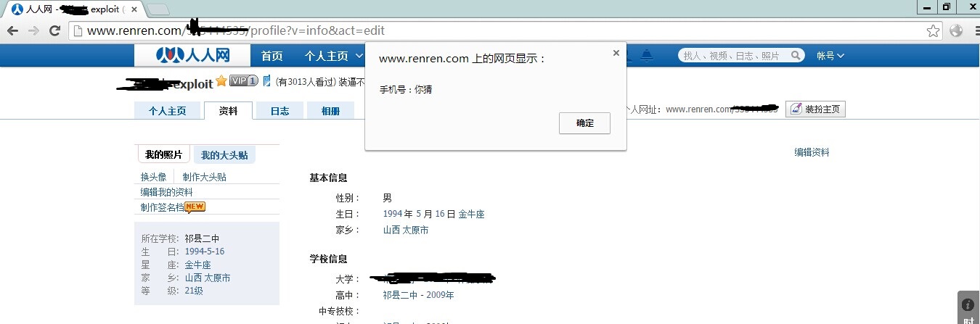Click sidebar school text 祁县二中
This screenshot has width=980, height=324.
(202, 238)
